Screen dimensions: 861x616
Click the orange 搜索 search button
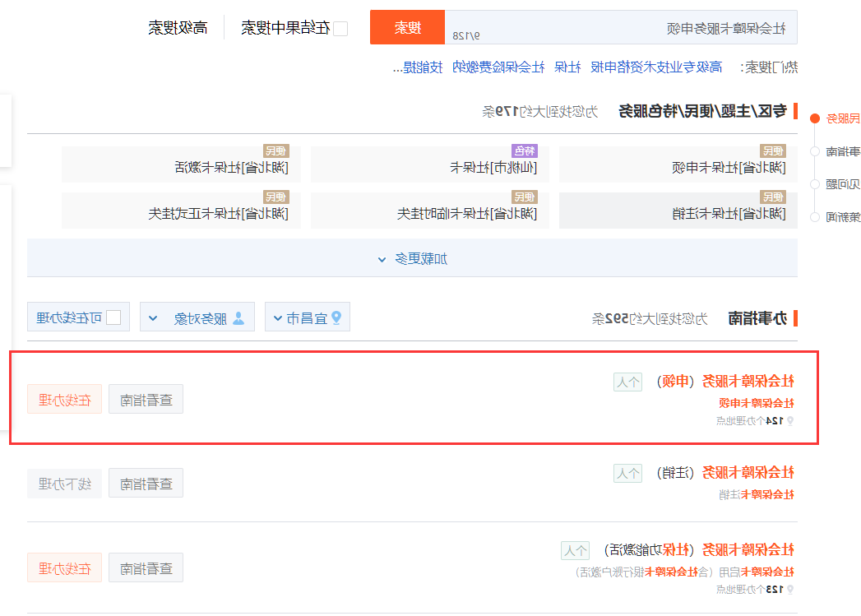(x=407, y=27)
